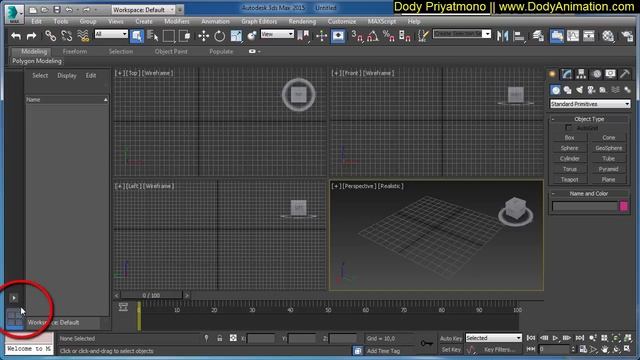Create a Sphere primitive
640x360 pixels.
pos(569,148)
